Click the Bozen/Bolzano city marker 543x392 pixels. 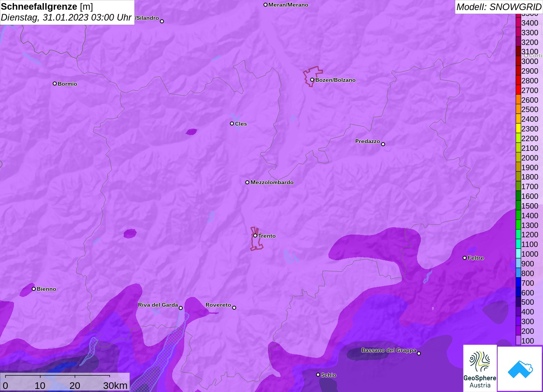tap(312, 80)
